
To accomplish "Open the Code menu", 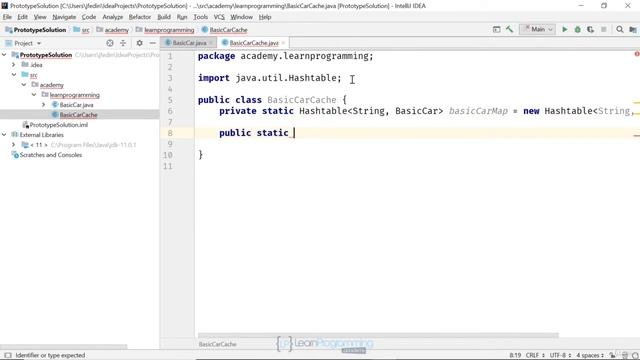I will pyautogui.click(x=89, y=17).
